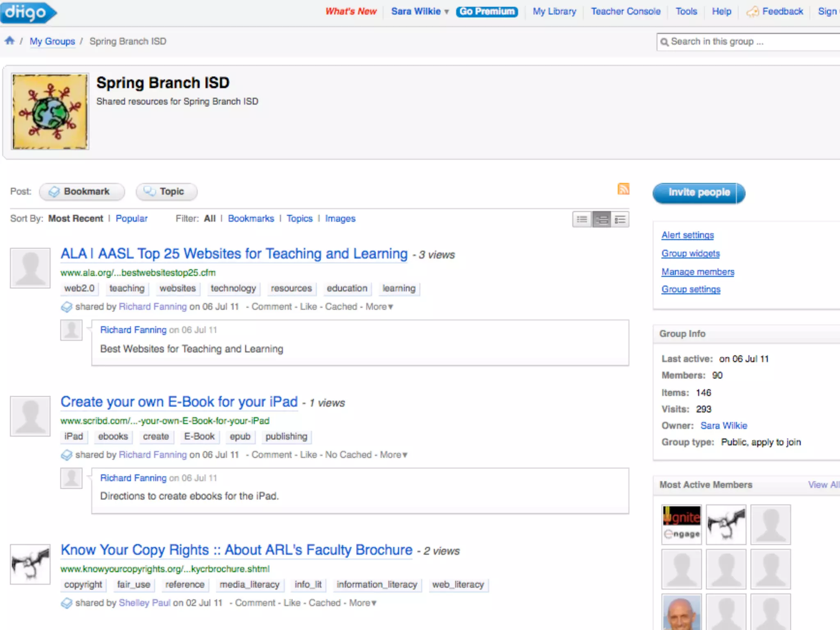The image size is (840, 630).
Task: Filter posts by Images
Action: tap(340, 219)
